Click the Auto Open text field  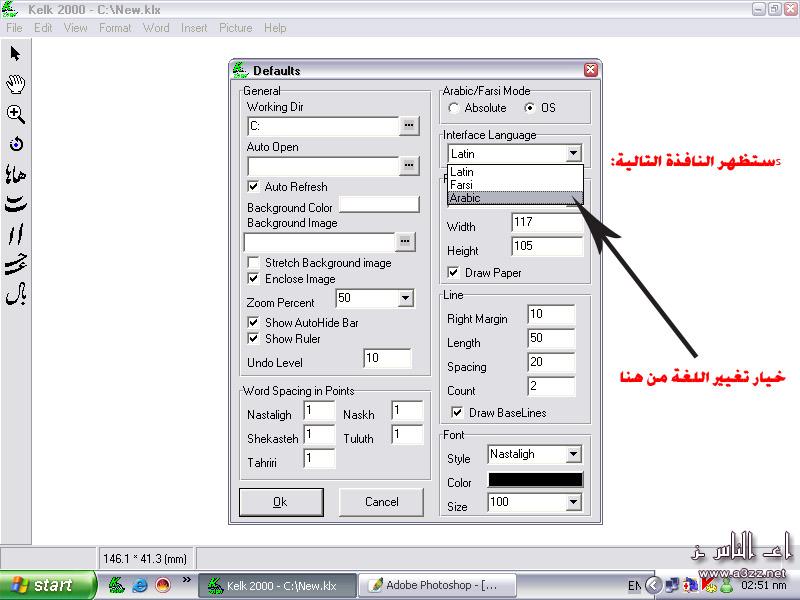(x=323, y=165)
